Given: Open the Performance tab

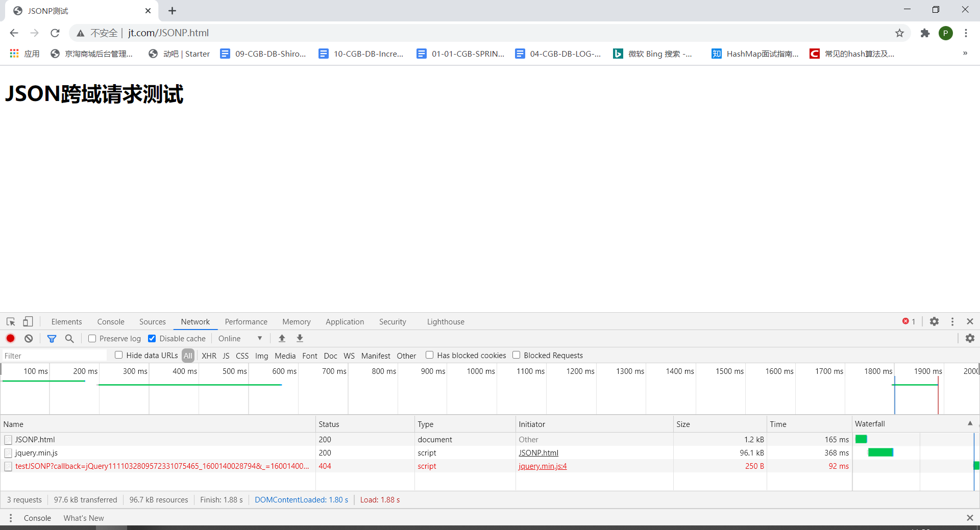Looking at the screenshot, I should [246, 321].
